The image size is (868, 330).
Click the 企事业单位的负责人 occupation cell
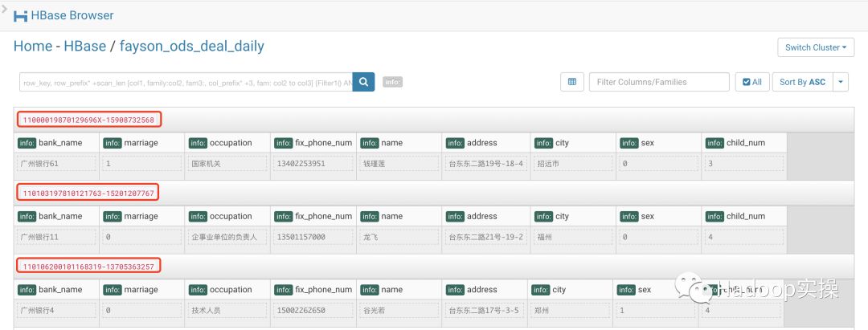(x=227, y=237)
